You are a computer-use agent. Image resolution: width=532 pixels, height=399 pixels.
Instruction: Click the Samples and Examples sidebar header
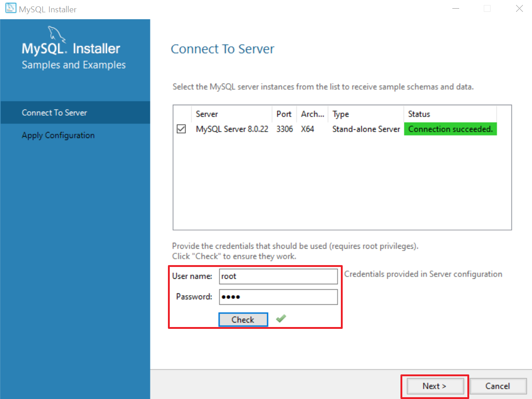[74, 65]
